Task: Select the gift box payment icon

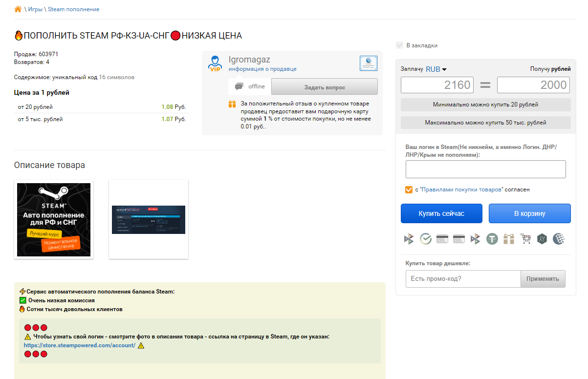Action: [509, 239]
